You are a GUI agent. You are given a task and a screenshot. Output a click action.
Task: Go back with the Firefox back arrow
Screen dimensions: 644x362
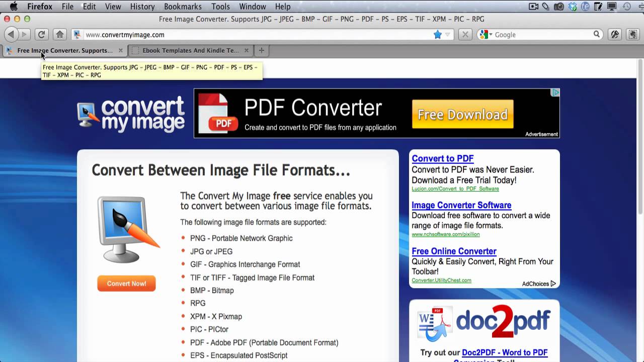click(11, 35)
